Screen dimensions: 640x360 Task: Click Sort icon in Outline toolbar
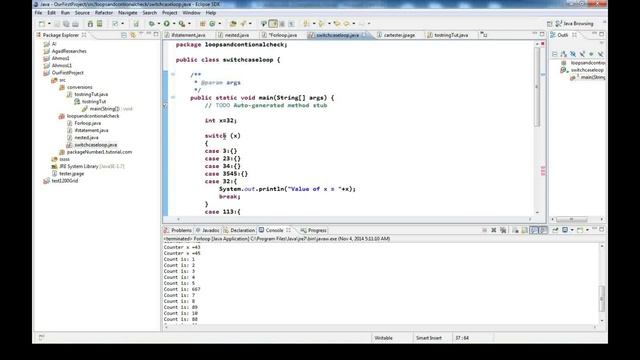[x=564, y=54]
